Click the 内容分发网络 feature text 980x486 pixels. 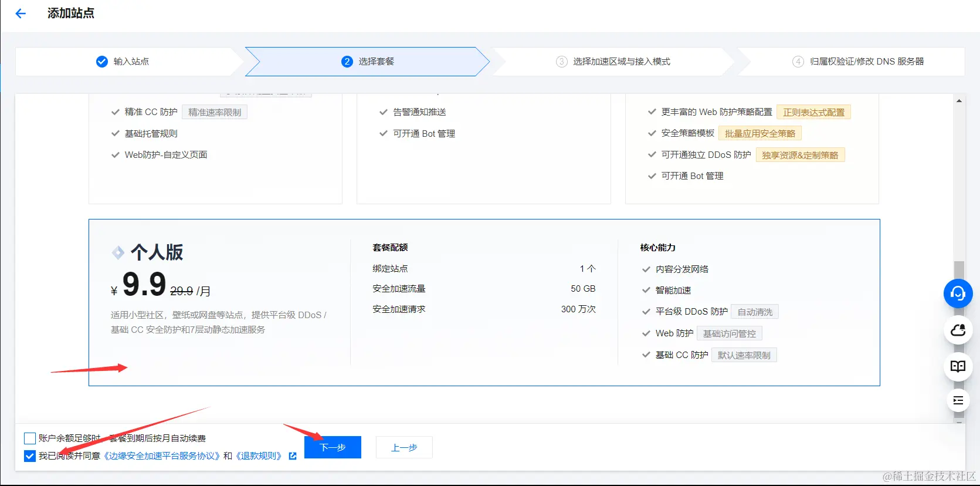pos(682,269)
